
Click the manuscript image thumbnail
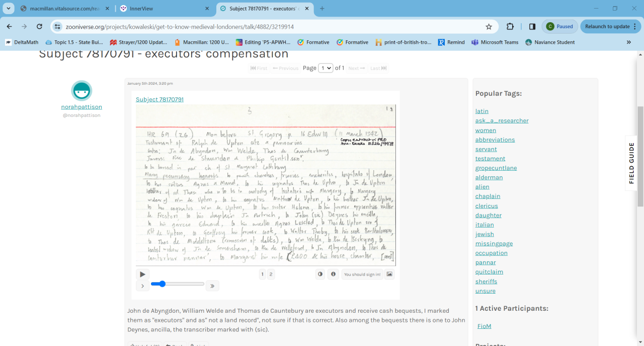coord(266,185)
